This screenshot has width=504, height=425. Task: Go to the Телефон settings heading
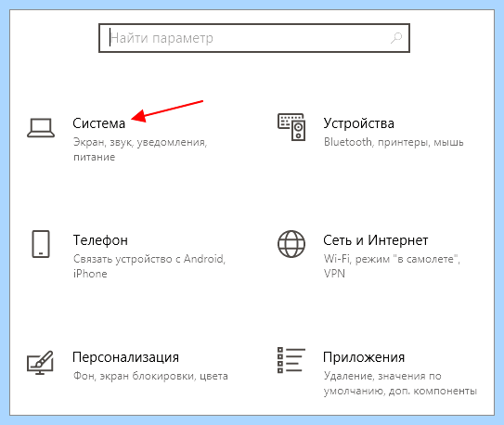pos(100,240)
